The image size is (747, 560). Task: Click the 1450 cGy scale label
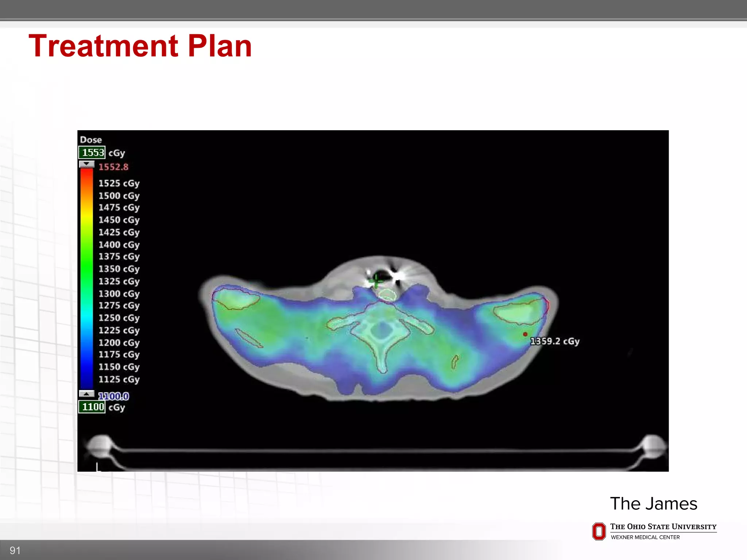tap(119, 220)
